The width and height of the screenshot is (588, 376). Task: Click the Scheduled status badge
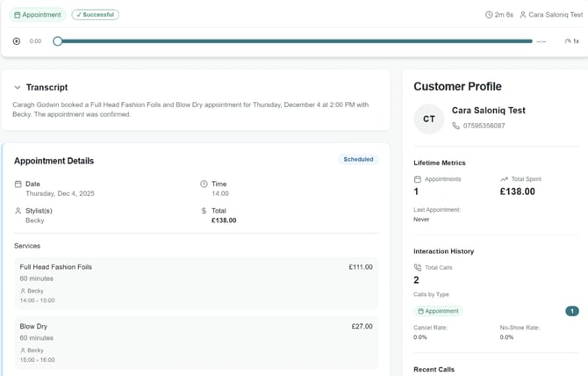tap(358, 160)
